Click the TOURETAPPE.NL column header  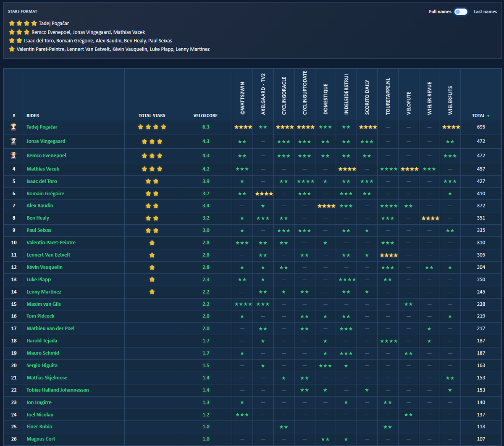pyautogui.click(x=388, y=96)
